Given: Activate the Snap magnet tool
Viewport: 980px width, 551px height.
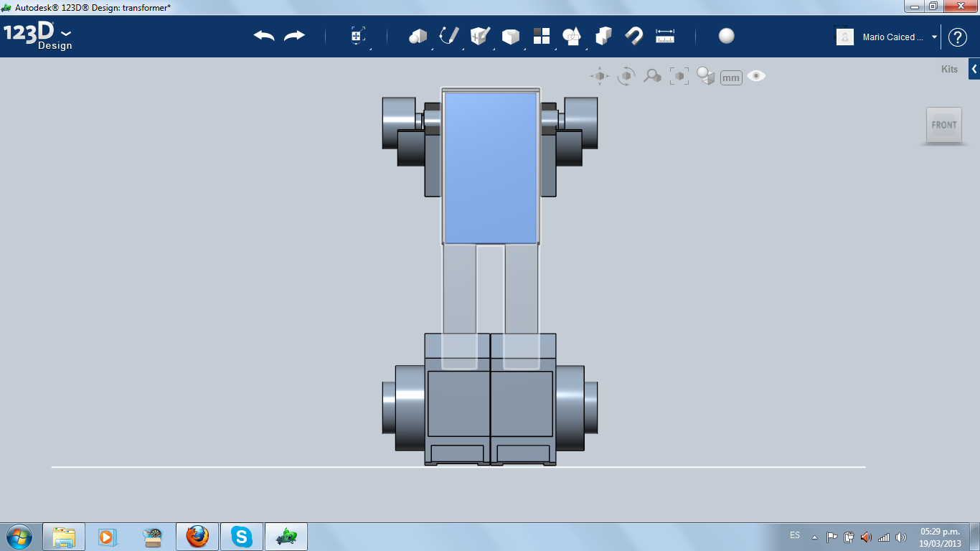Looking at the screenshot, I should (634, 36).
